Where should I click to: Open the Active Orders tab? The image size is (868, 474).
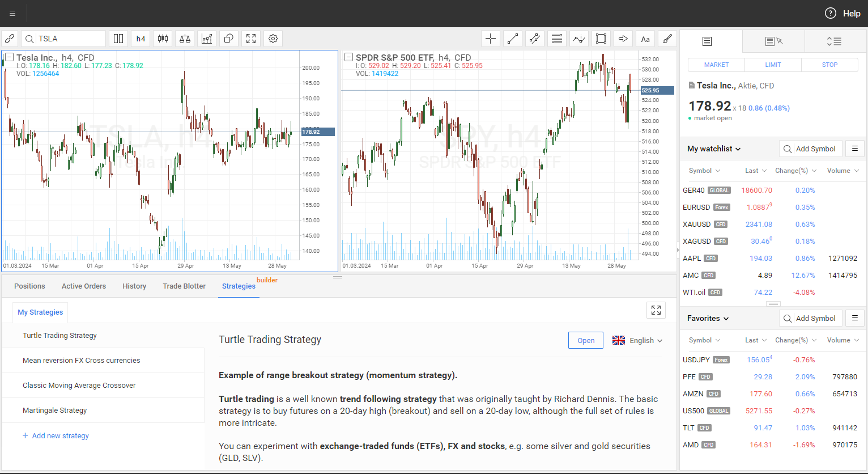click(84, 286)
